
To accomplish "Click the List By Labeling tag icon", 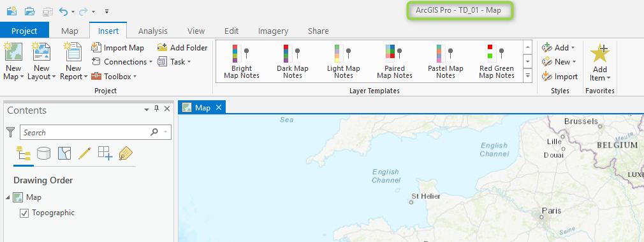I will 126,153.
